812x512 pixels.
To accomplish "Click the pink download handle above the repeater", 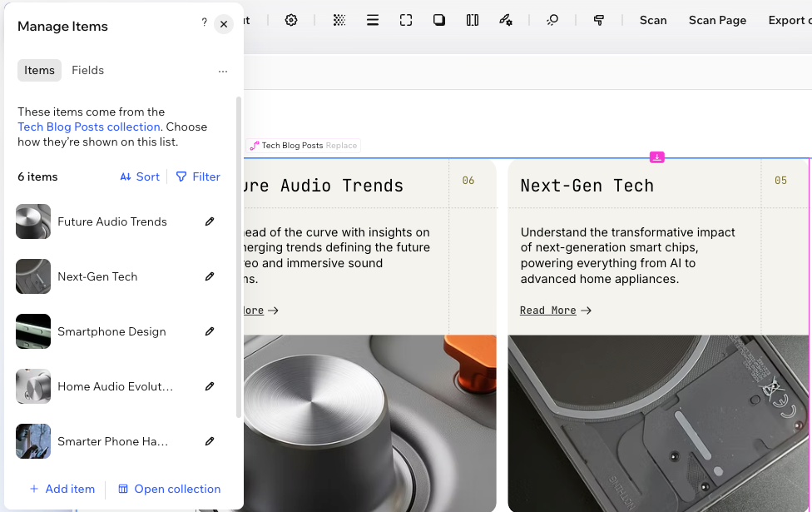I will coord(656,157).
